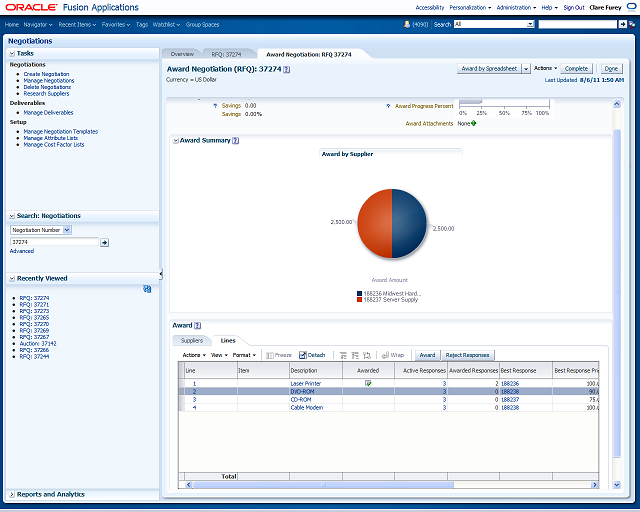Collapse the Award Summary section
The image size is (640, 512).
point(176,140)
